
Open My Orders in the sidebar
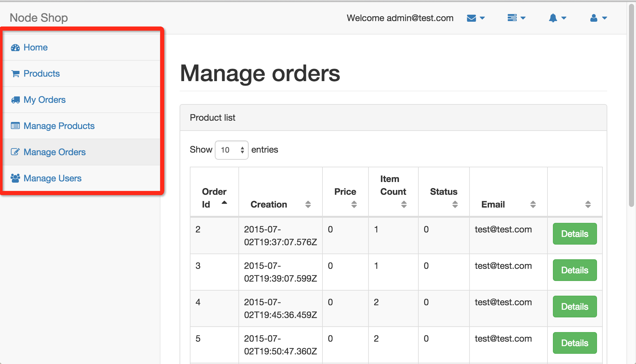pyautogui.click(x=44, y=100)
